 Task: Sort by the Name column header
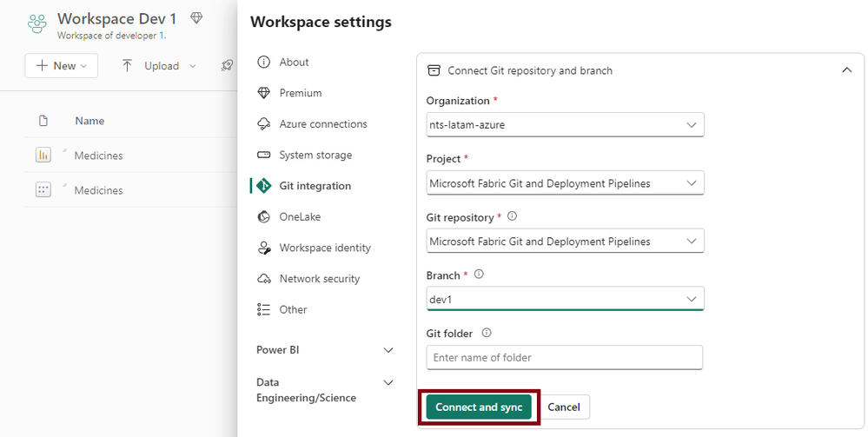tap(89, 121)
